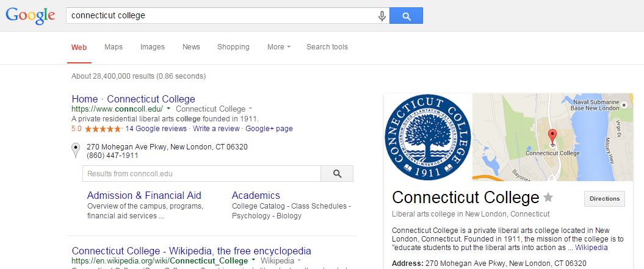Click the Results from conncoll.edu search field
Image resolution: width=644 pixels, height=269 pixels.
[201, 174]
